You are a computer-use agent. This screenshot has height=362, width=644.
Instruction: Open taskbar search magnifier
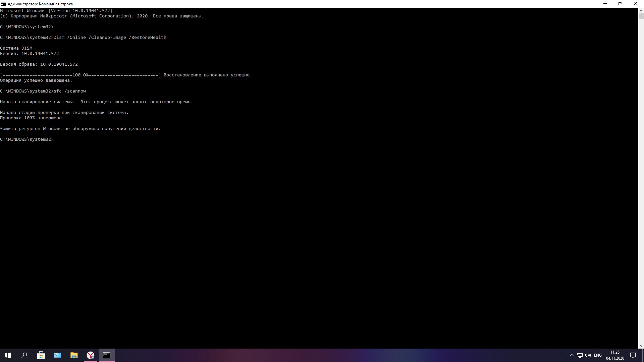click(24, 355)
